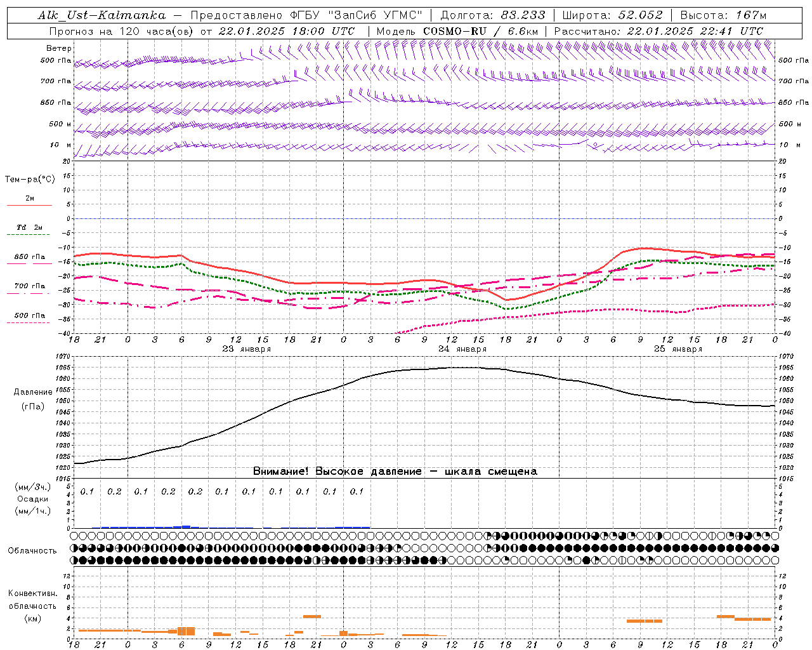Click the 850 гПа temperature legend entry
Viewport: 812px width, 650px height.
coord(30,257)
